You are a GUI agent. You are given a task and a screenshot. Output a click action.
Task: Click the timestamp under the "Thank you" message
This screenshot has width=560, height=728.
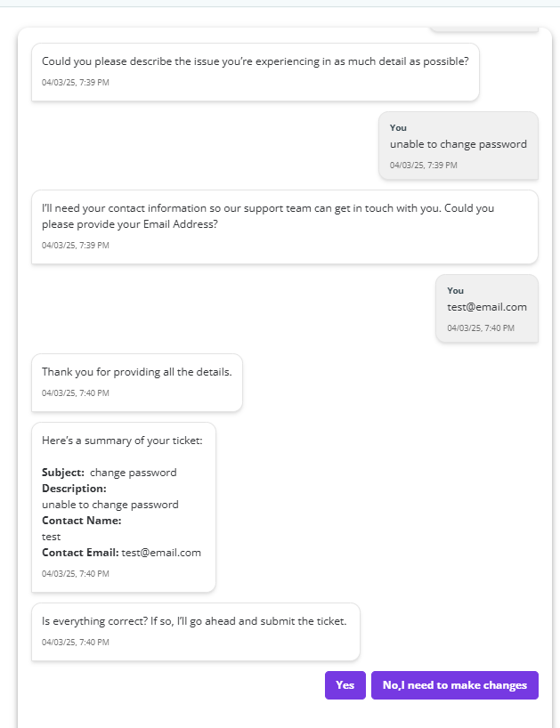(76, 393)
